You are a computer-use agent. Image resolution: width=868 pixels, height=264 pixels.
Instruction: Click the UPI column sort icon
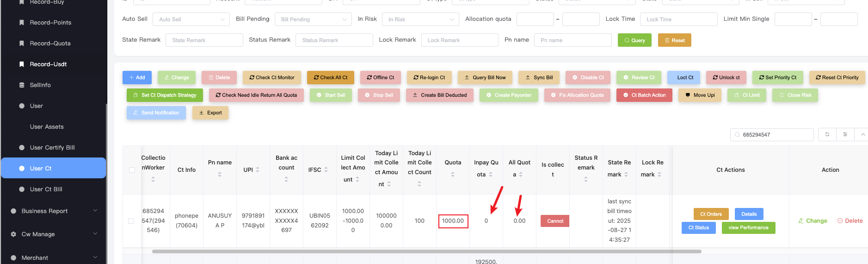(x=258, y=170)
